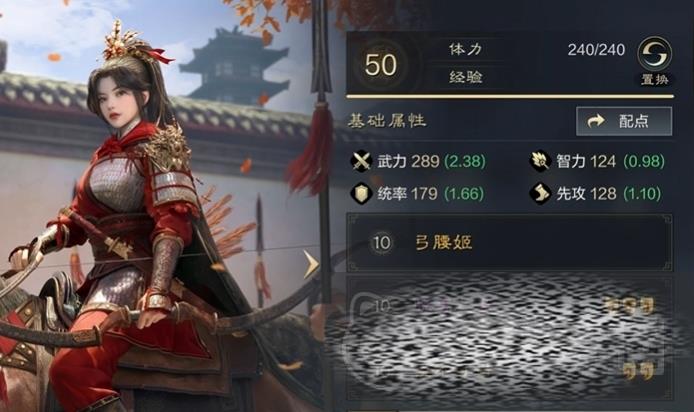Viewport: 694px width, 412px height.
Task: Click the 240/240 stamina value
Action: click(x=596, y=50)
